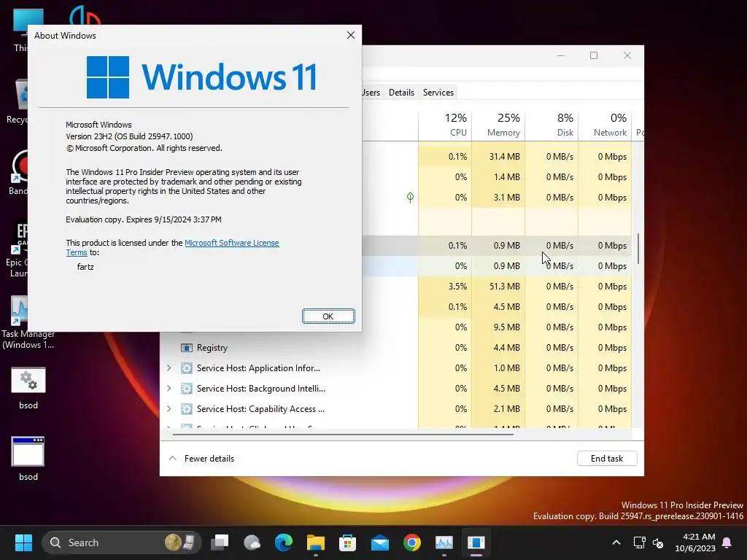Open network status icon in system tray
747x560 pixels.
pos(639,542)
